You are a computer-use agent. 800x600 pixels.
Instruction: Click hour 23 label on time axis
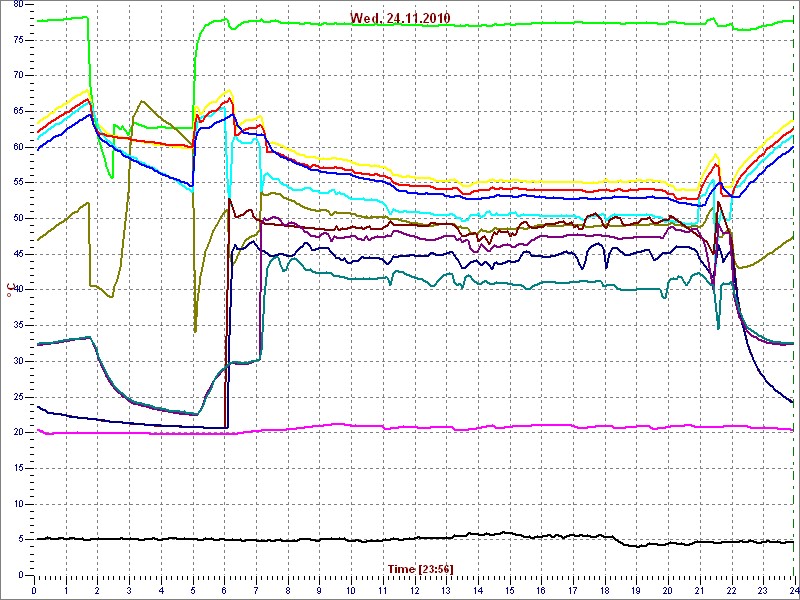point(763,590)
